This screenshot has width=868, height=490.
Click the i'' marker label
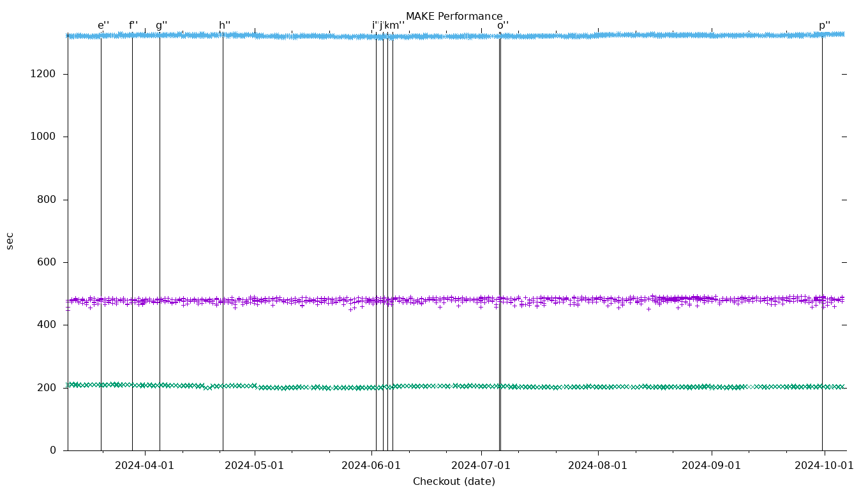(x=375, y=26)
